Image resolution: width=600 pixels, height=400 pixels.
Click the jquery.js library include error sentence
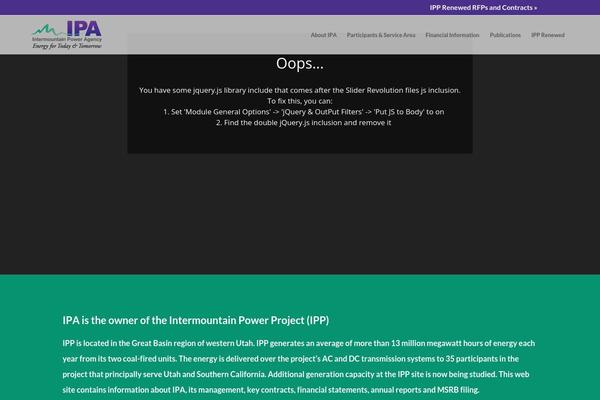tap(300, 90)
